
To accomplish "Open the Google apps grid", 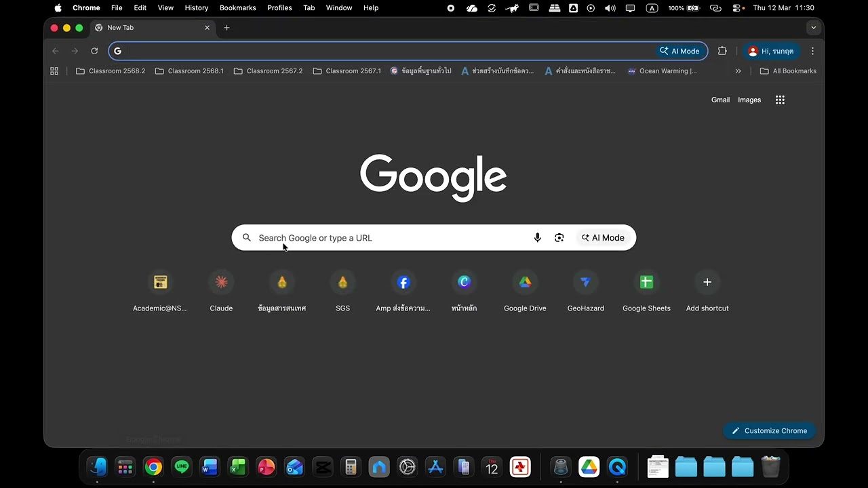I will pyautogui.click(x=780, y=100).
